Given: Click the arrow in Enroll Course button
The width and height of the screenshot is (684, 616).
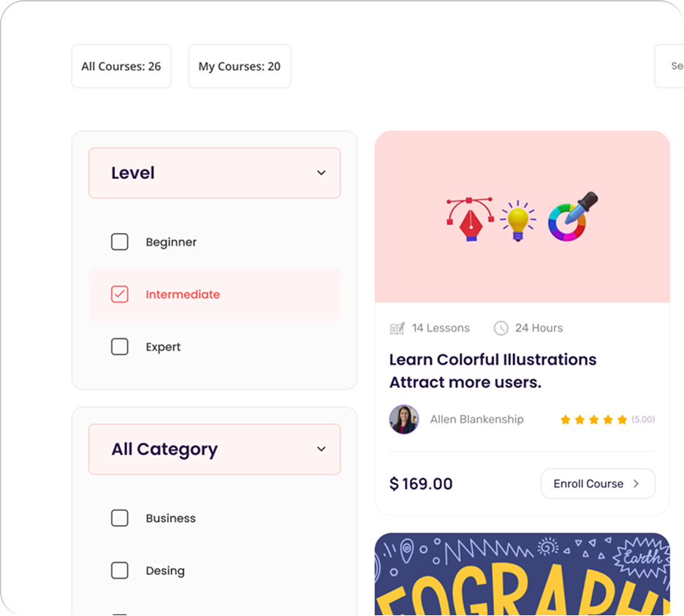Looking at the screenshot, I should click(x=636, y=484).
